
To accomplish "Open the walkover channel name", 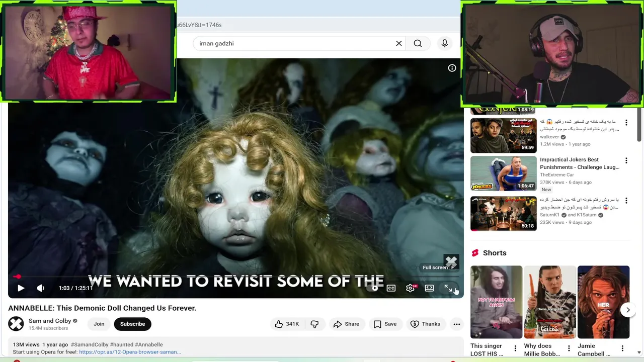I will pyautogui.click(x=549, y=137).
